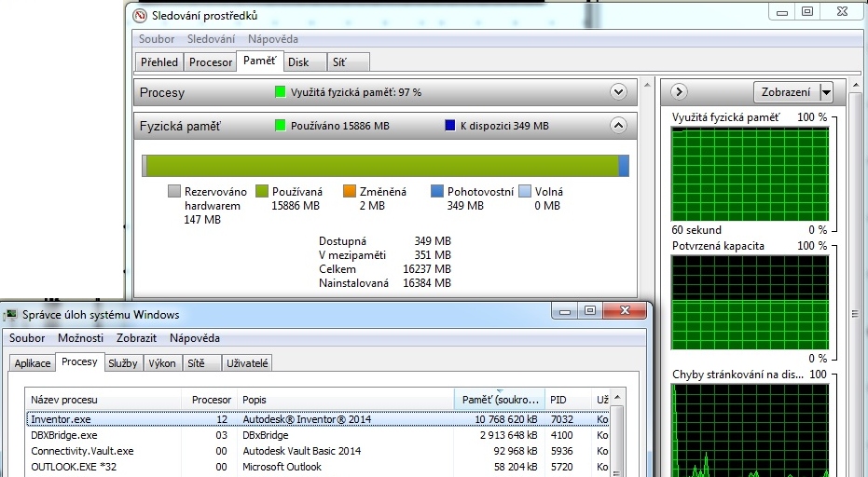Open the Zobrazení dropdown arrow
The width and height of the screenshot is (868, 477).
click(826, 92)
